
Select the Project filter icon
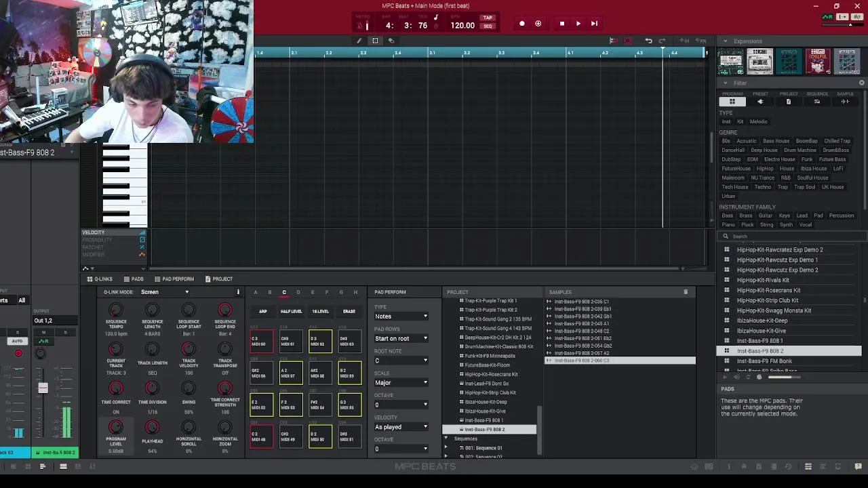click(788, 102)
